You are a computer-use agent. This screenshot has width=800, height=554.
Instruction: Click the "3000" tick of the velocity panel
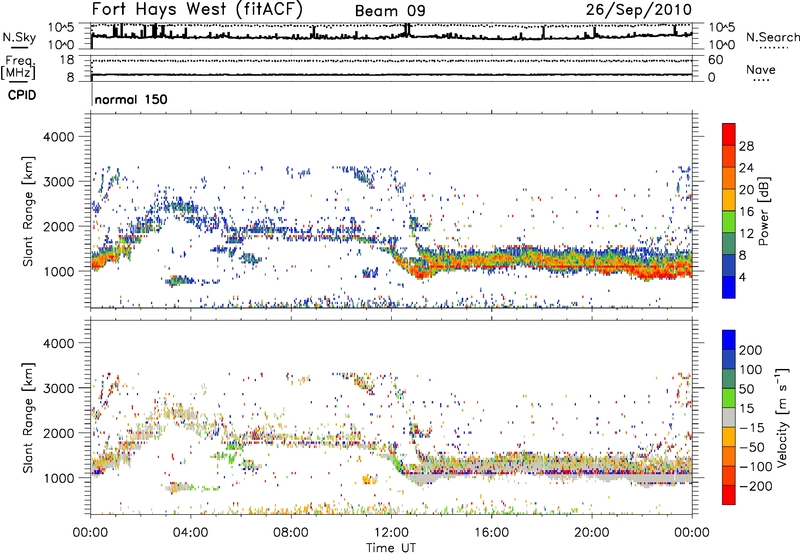point(58,388)
